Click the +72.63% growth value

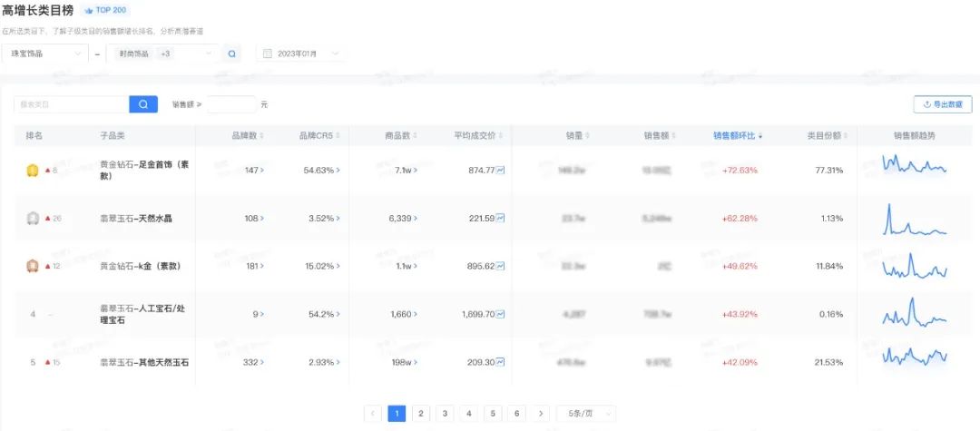pos(740,170)
